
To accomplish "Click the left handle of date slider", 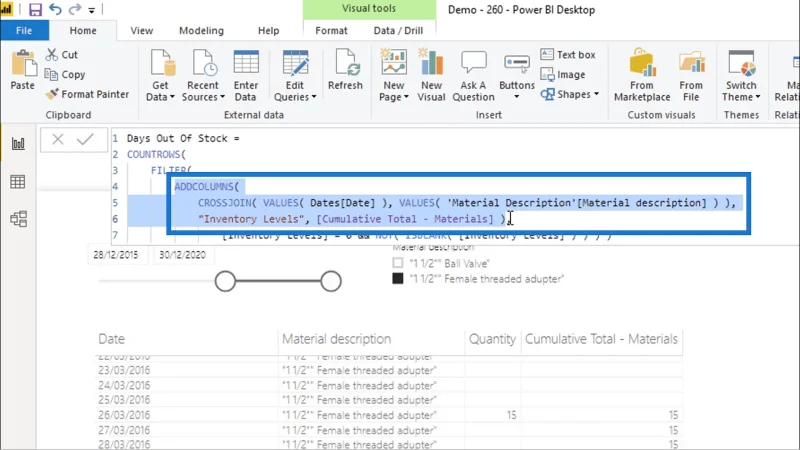I will [225, 281].
